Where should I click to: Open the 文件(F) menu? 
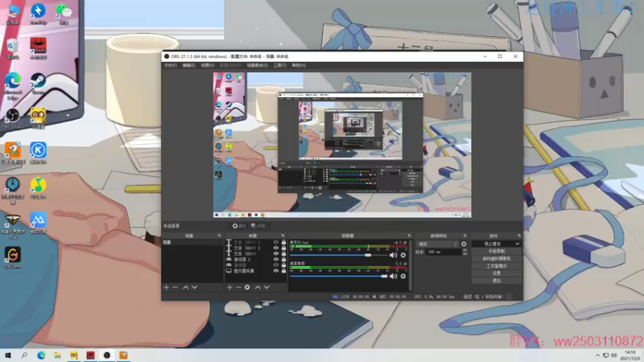point(171,65)
